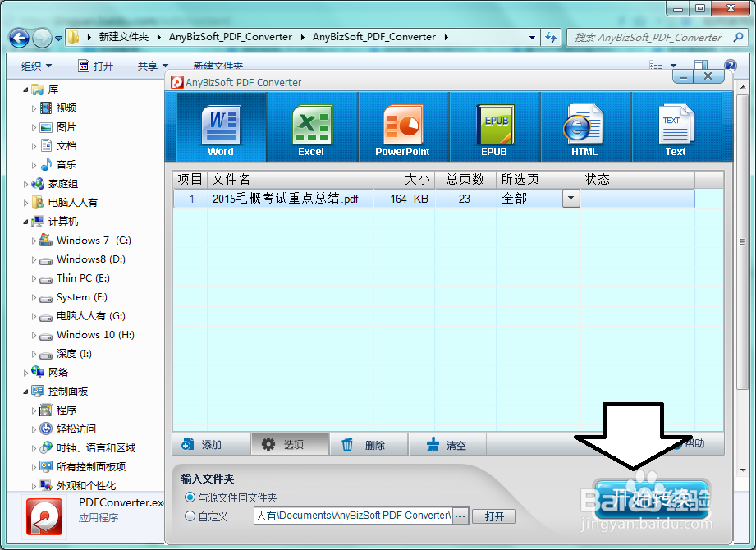Viewport: 756px width, 550px height.
Task: Select the Excel conversion format icon
Action: tap(312, 126)
